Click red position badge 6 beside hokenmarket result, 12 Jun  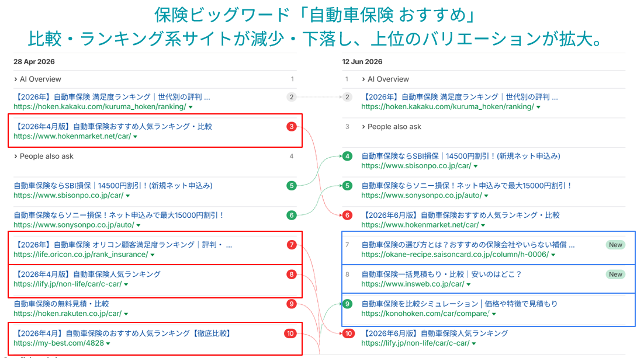tap(348, 215)
